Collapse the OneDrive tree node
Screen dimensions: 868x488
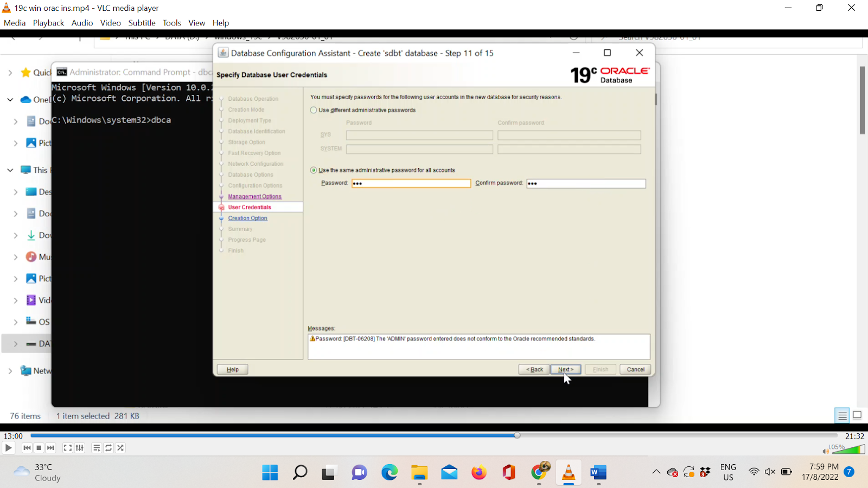click(10, 99)
